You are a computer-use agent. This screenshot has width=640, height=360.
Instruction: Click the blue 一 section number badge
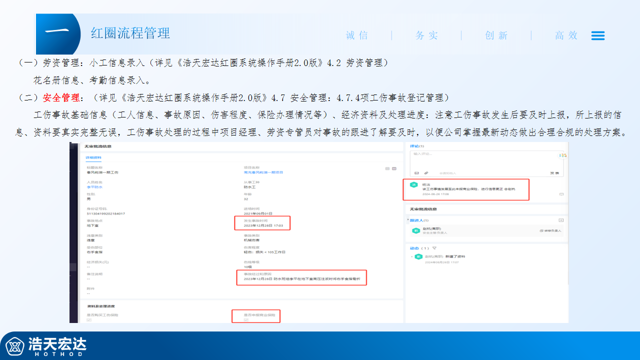click(58, 34)
